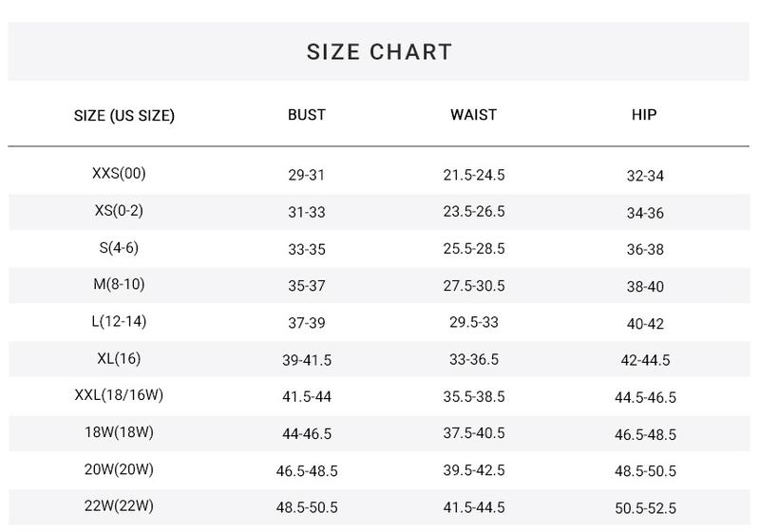Click the XL(16) size label
This screenshot has width=760, height=532.
[x=119, y=358]
